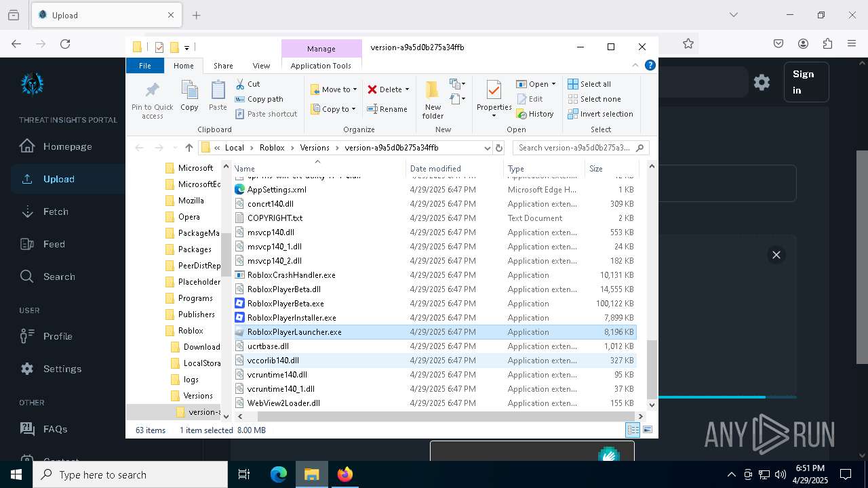Open the File menu tab
The image size is (868, 488).
point(145,66)
